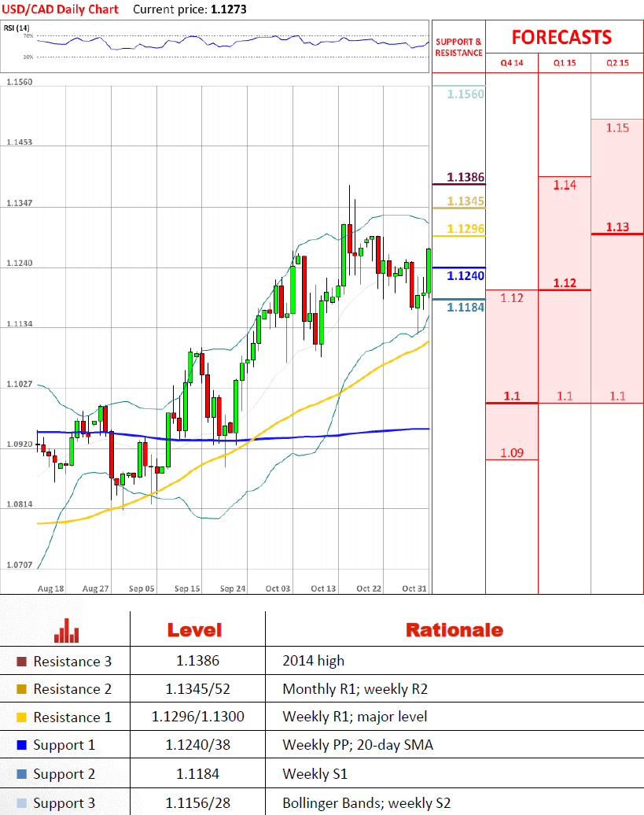Click the '2014 high' rationale
This screenshot has width=644, height=815.
(314, 661)
